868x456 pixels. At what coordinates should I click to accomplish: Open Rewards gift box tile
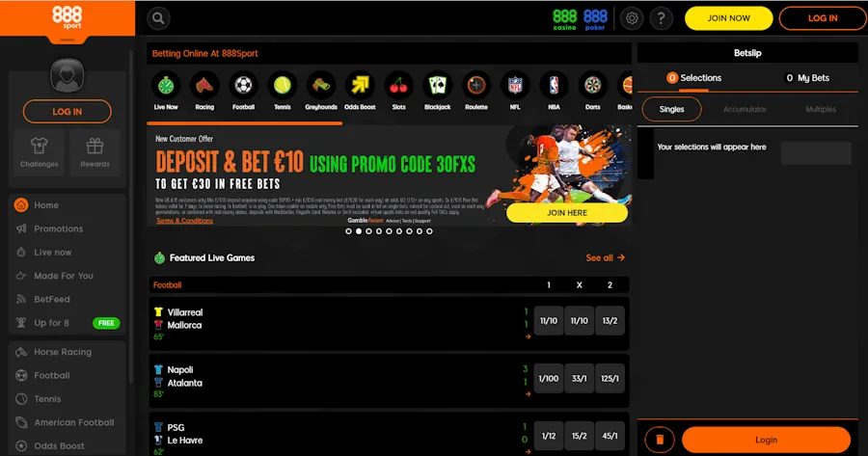[95, 152]
